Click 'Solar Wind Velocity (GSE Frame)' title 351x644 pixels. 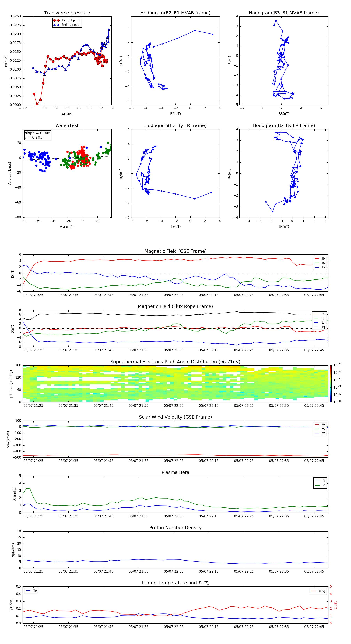[175, 417]
